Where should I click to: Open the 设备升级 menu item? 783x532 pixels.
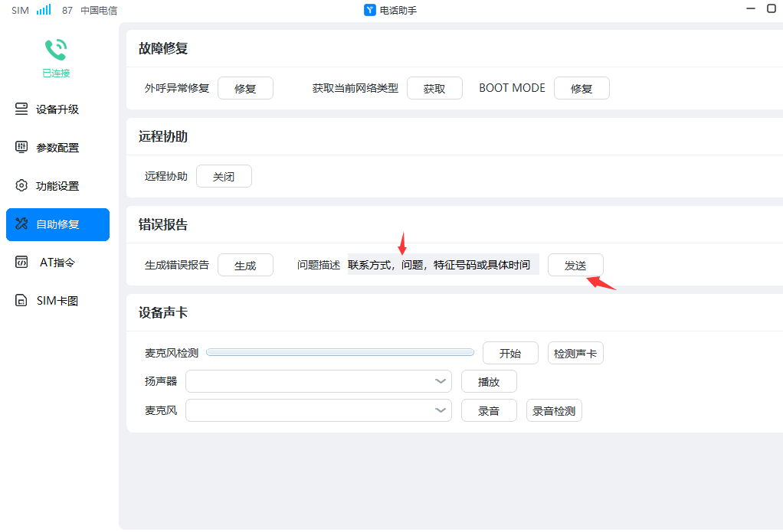pos(57,109)
